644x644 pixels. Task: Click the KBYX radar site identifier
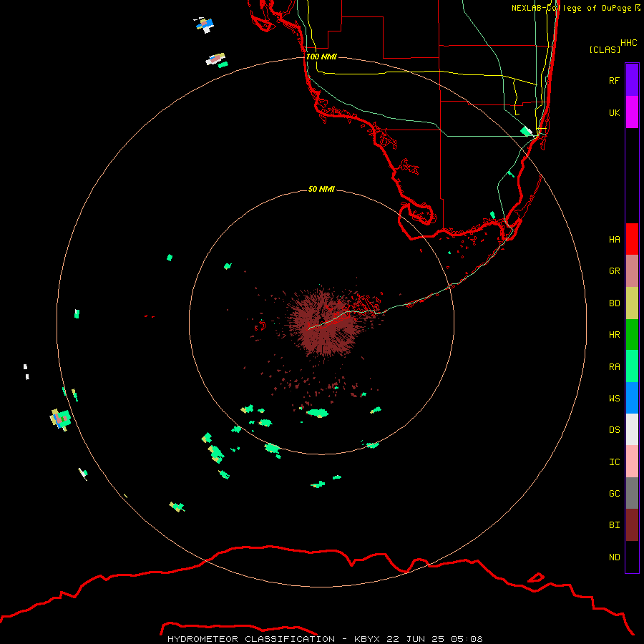pyautogui.click(x=367, y=639)
